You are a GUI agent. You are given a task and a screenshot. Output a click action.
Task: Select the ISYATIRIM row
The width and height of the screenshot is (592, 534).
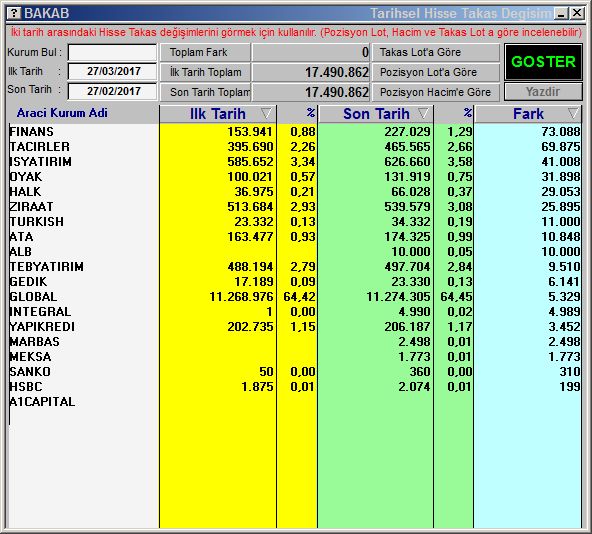point(295,162)
